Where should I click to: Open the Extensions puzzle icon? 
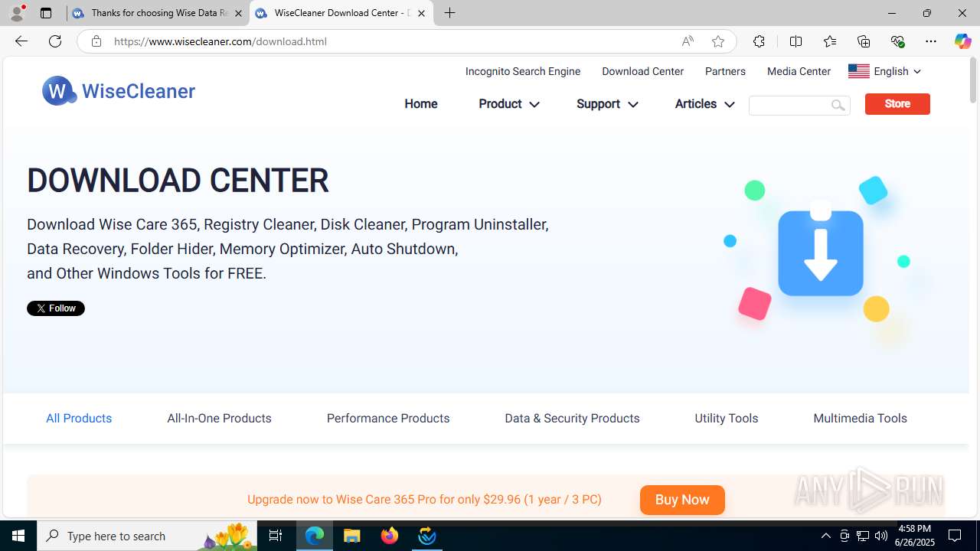coord(759,41)
